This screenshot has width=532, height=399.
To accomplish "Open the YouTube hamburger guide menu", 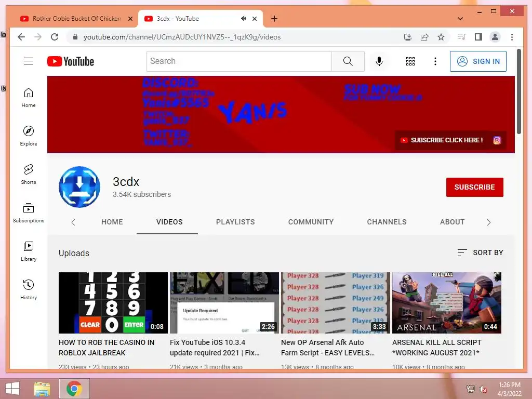I will coord(29,61).
